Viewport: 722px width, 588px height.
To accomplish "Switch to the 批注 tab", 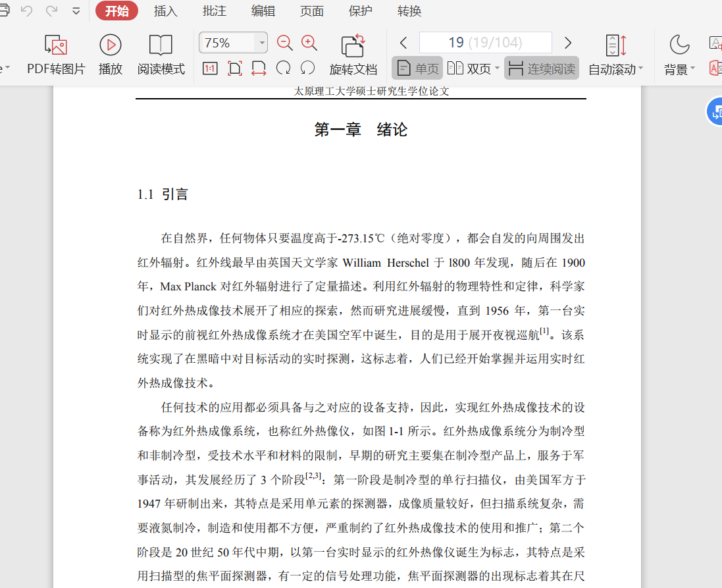I will (214, 11).
